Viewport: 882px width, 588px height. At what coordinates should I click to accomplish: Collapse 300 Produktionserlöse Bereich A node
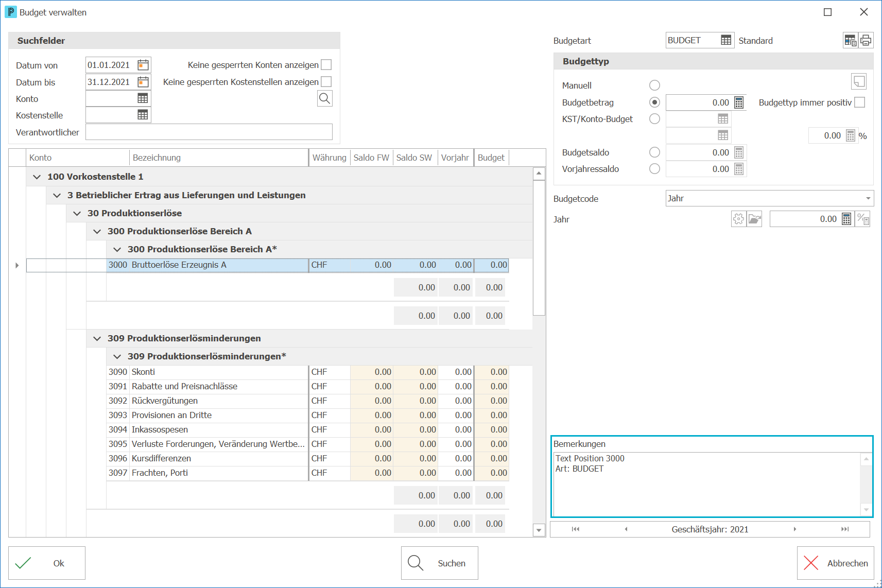[97, 231]
